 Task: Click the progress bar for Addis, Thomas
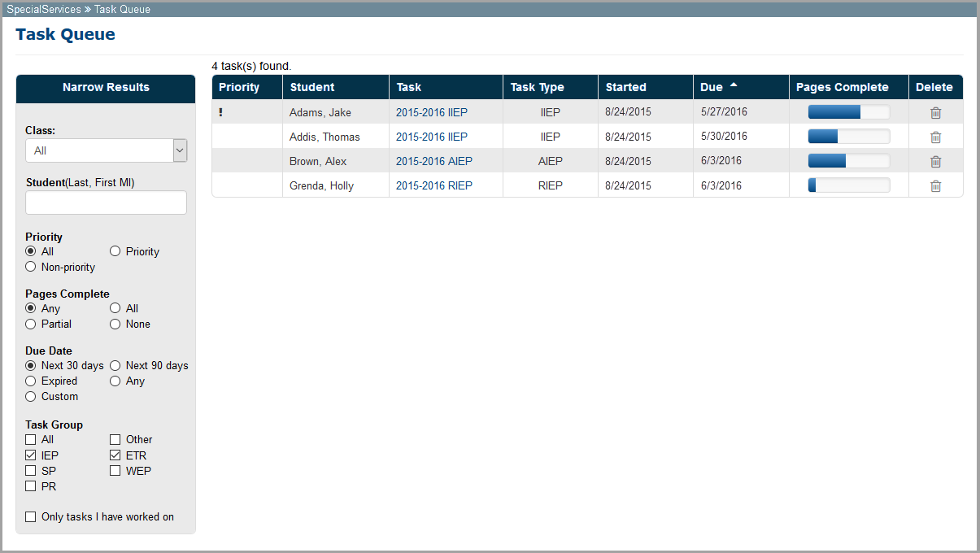tap(849, 137)
